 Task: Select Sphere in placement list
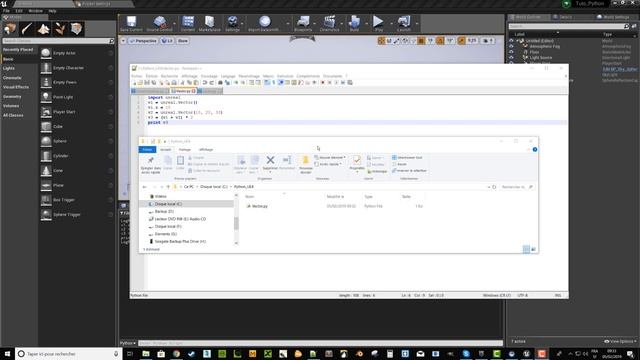tap(77, 141)
